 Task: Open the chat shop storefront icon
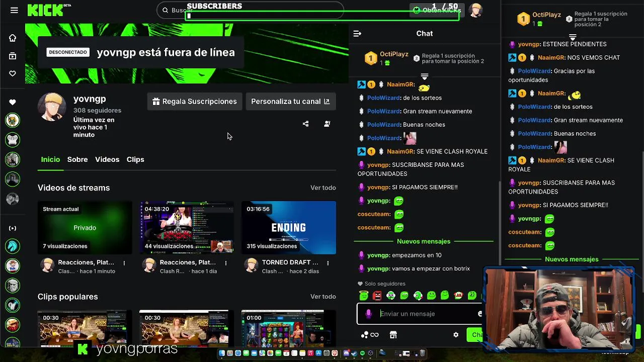393,335
